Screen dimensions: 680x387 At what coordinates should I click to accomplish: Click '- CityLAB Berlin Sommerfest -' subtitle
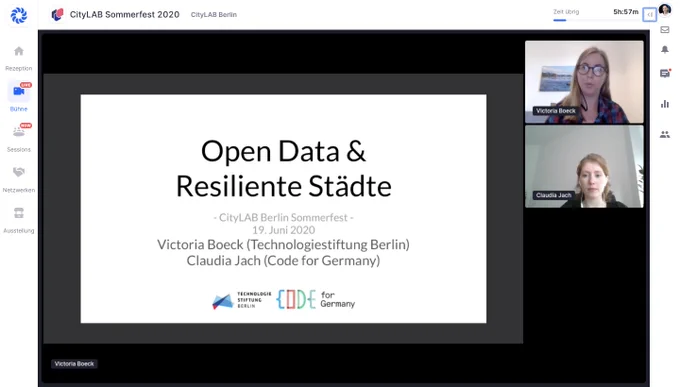[283, 217]
